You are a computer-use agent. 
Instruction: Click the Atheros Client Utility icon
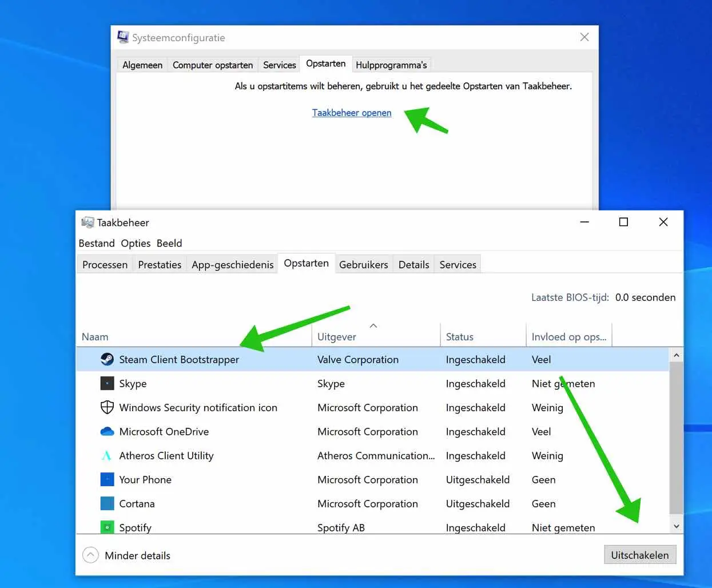107,455
